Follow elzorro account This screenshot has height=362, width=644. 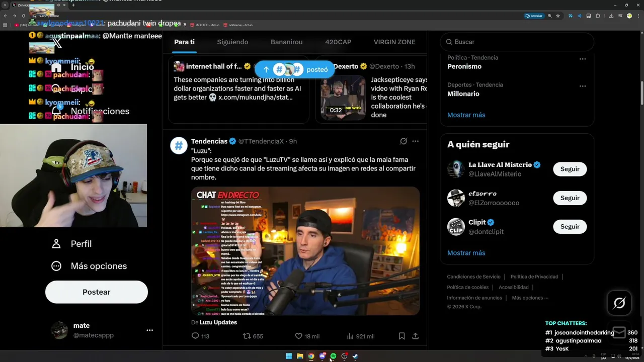point(570,198)
